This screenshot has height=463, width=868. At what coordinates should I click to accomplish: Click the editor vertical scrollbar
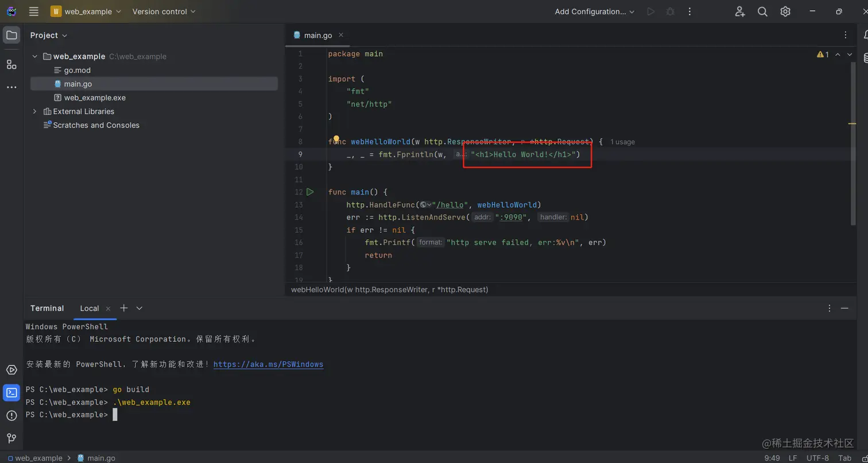(852, 143)
